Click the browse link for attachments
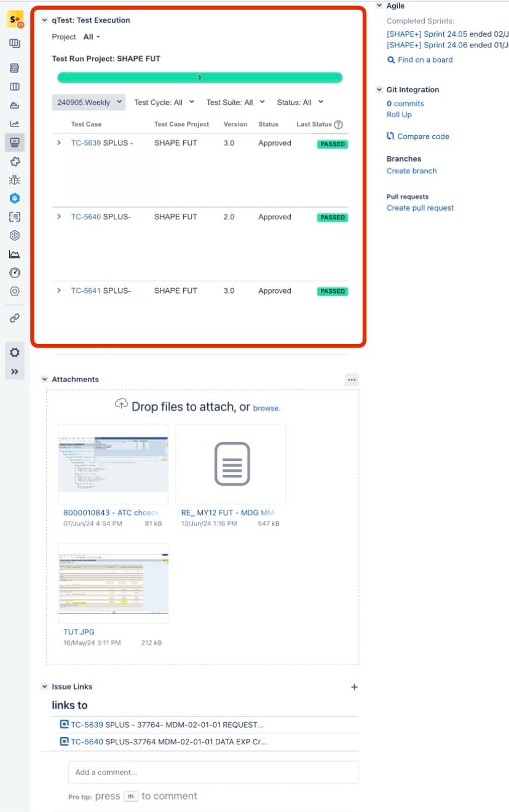The image size is (509, 812). coord(267,408)
